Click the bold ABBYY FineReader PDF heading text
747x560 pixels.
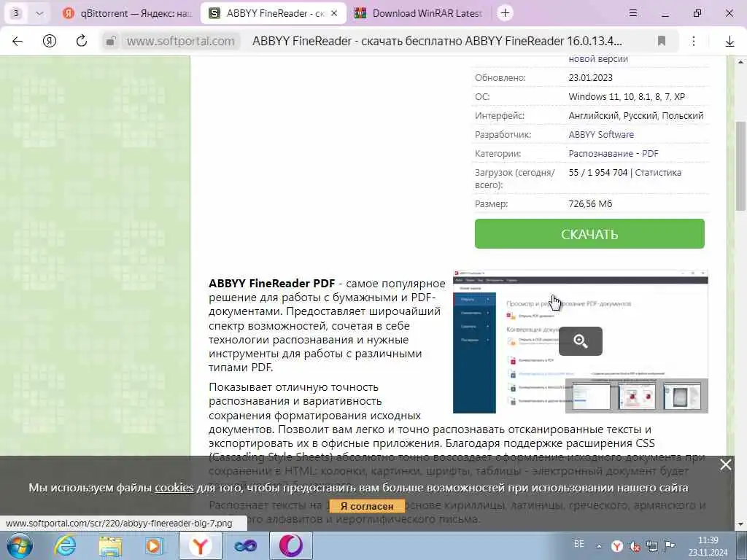(x=271, y=284)
